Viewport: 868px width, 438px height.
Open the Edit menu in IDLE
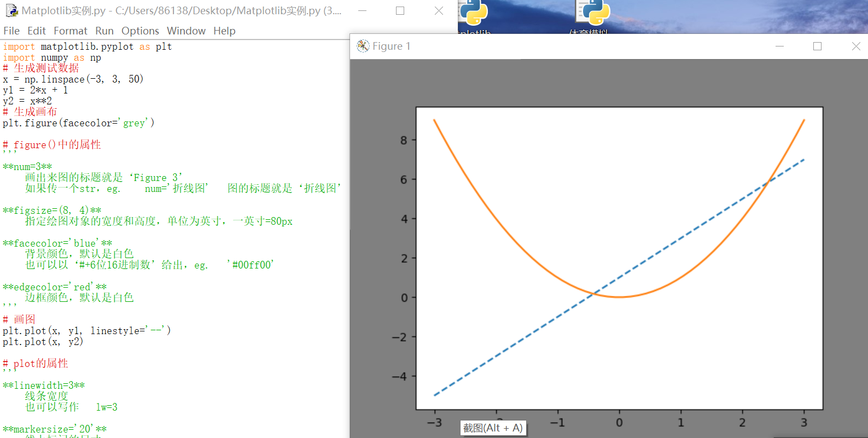pyautogui.click(x=37, y=31)
